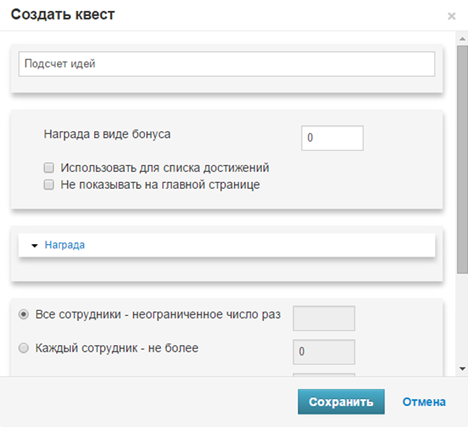Close the Создать квест dialog with the X
The image size is (468, 427).
[451, 16]
